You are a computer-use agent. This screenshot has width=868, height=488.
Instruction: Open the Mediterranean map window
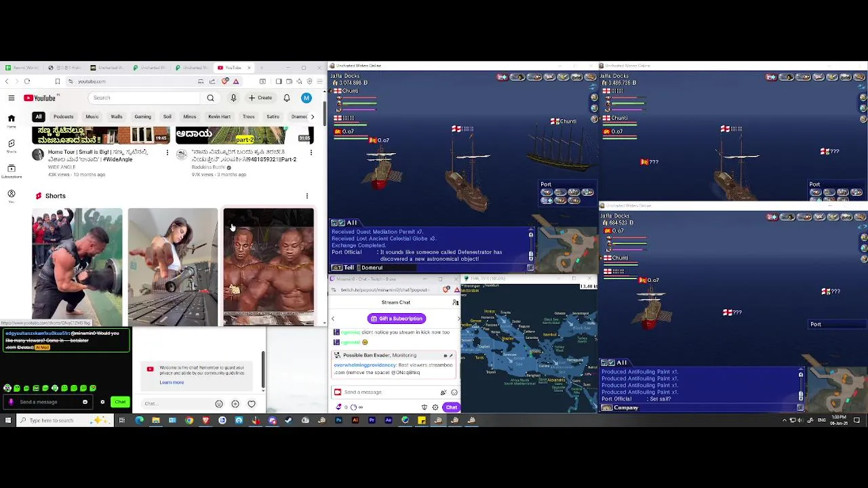pos(529,349)
